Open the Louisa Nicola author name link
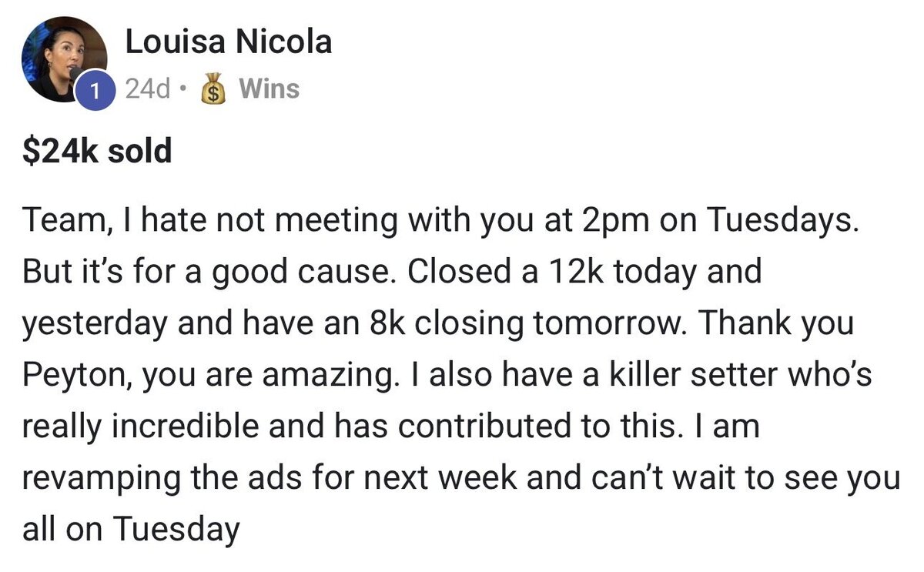924x572 pixels. pyautogui.click(x=228, y=42)
